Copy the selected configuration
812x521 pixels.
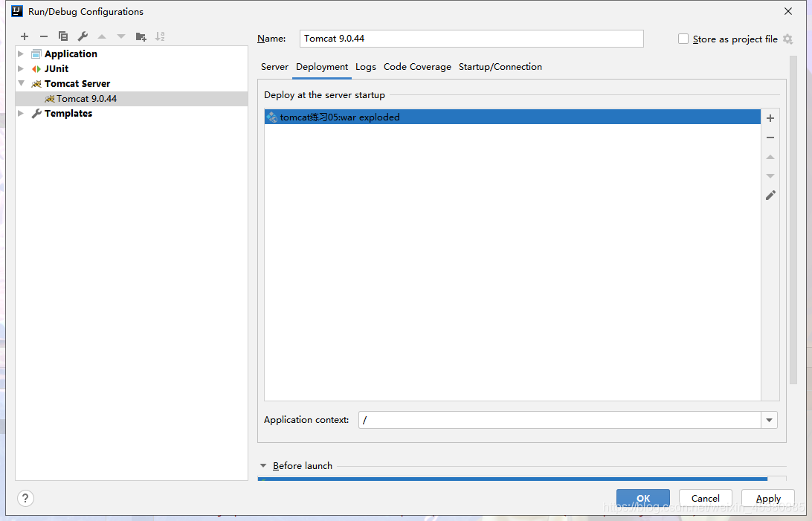pos(63,36)
